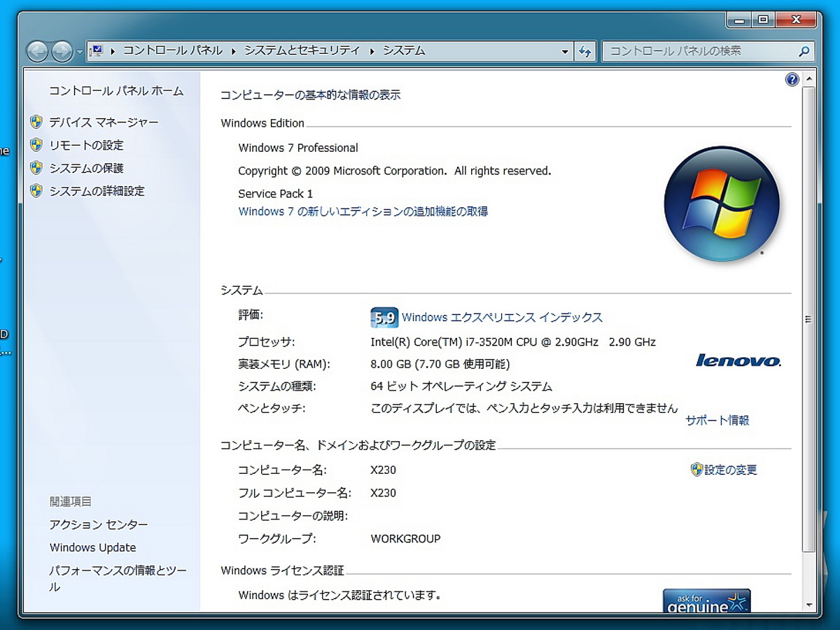Viewport: 840px width, 630px height.
Task: Click the ask for genuine badge
Action: (x=707, y=601)
